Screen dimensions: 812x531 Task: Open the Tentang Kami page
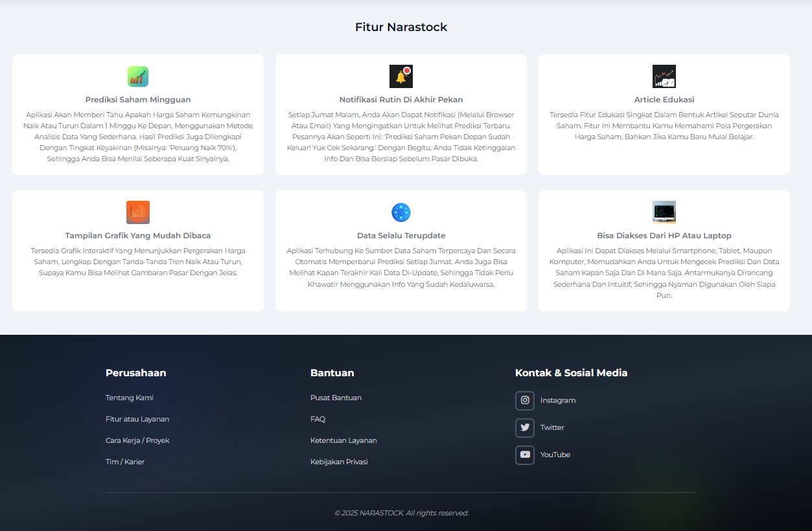click(129, 397)
